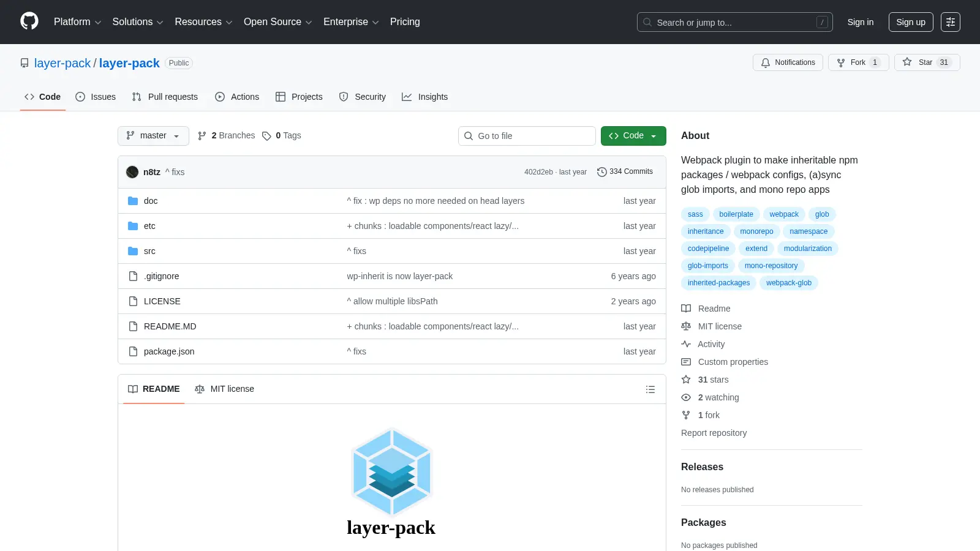Click the .gitignore file icon

[x=133, y=276]
